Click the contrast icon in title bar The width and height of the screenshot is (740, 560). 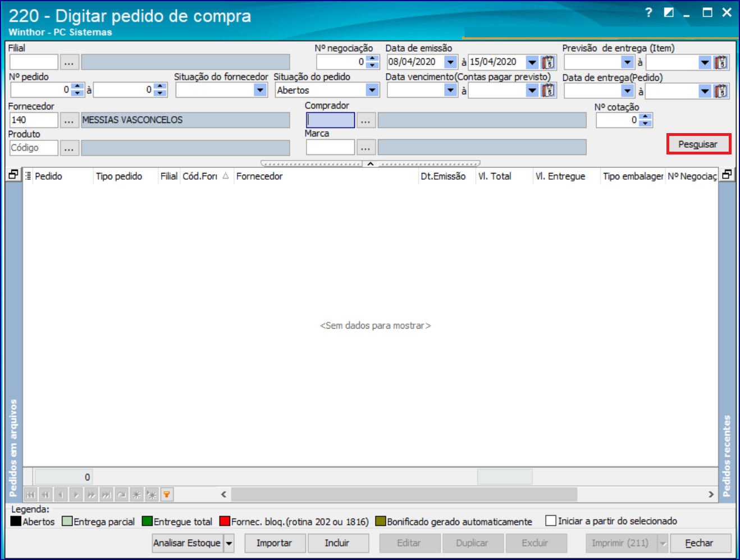click(669, 12)
